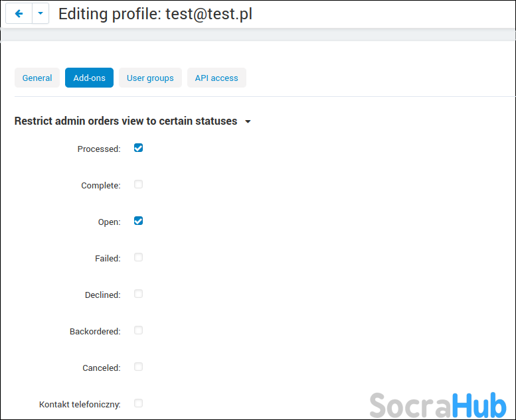Check the Kontakt telefoniczny checkbox

point(138,403)
